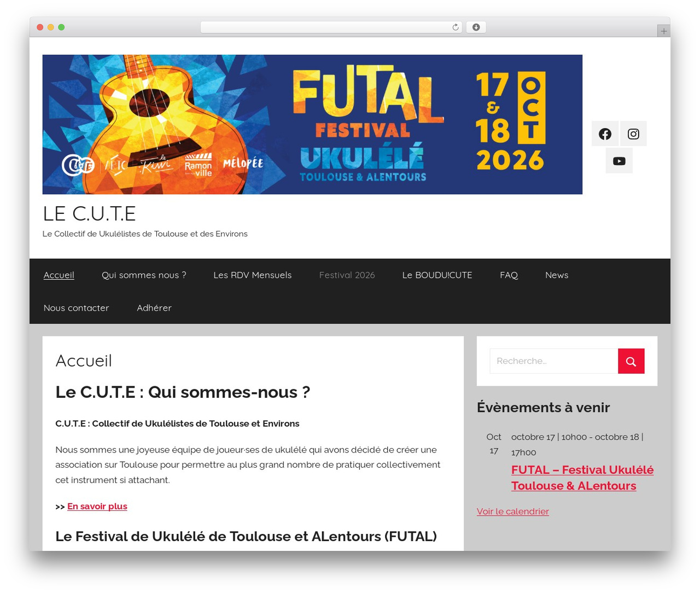The height and width of the screenshot is (593, 700).
Task: Click the red search magnifier button
Action: [631, 361]
